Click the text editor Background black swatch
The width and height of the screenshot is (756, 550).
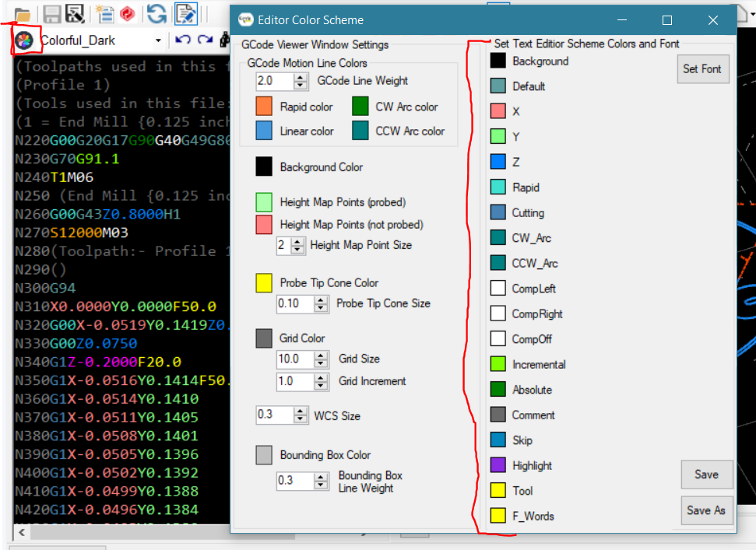click(x=498, y=61)
